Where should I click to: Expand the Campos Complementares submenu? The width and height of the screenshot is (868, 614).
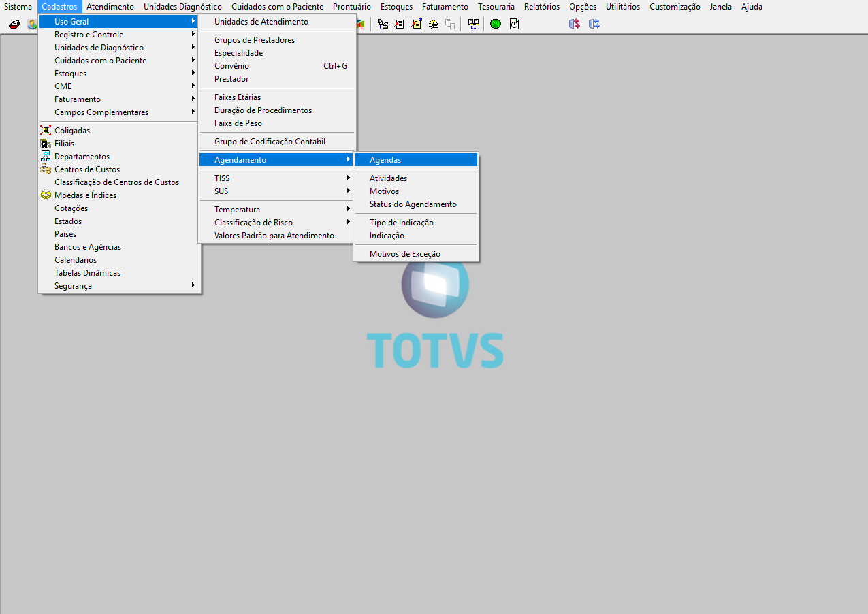coord(120,112)
